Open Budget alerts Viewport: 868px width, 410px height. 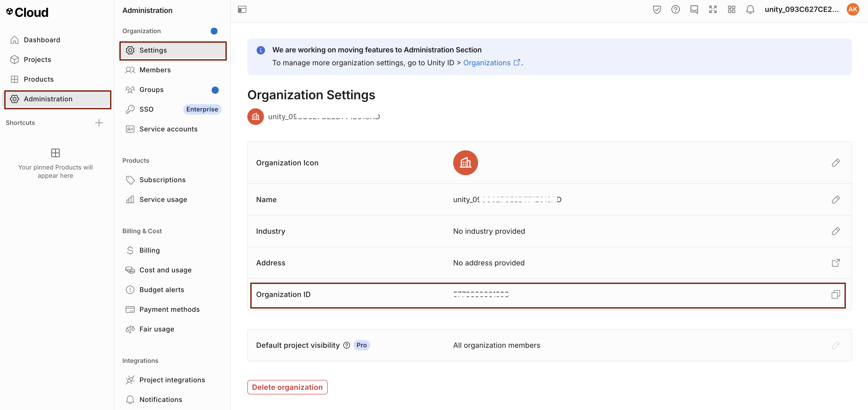coord(173,290)
